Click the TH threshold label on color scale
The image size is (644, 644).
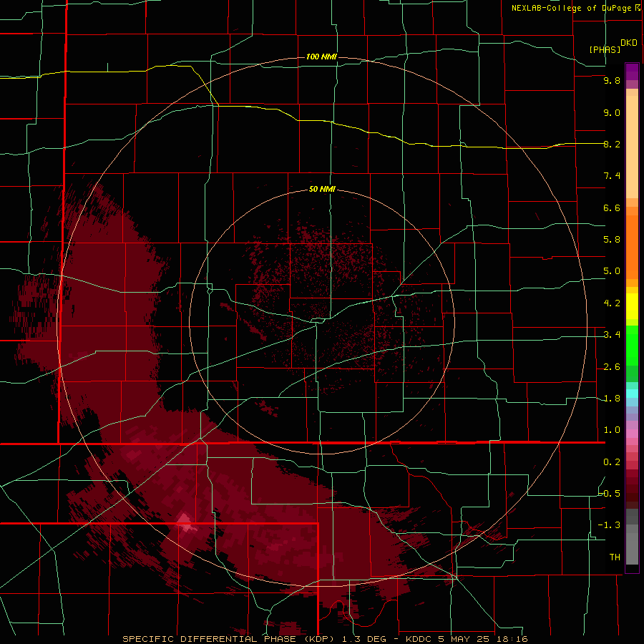coord(615,557)
